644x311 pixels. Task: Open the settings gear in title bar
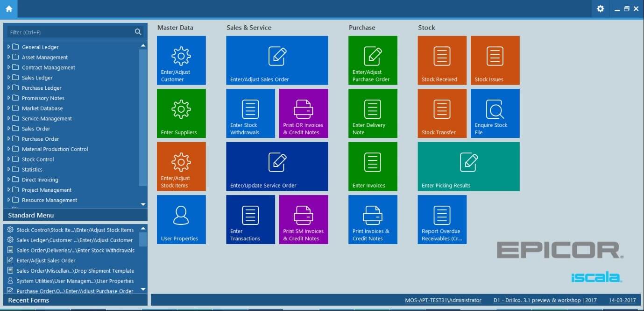(x=600, y=8)
